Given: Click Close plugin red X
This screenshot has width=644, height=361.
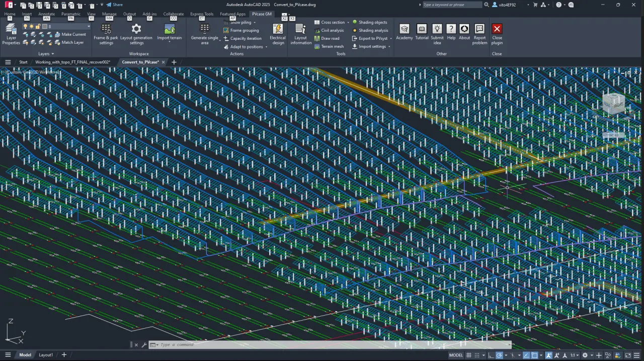Looking at the screenshot, I should pos(497,29).
